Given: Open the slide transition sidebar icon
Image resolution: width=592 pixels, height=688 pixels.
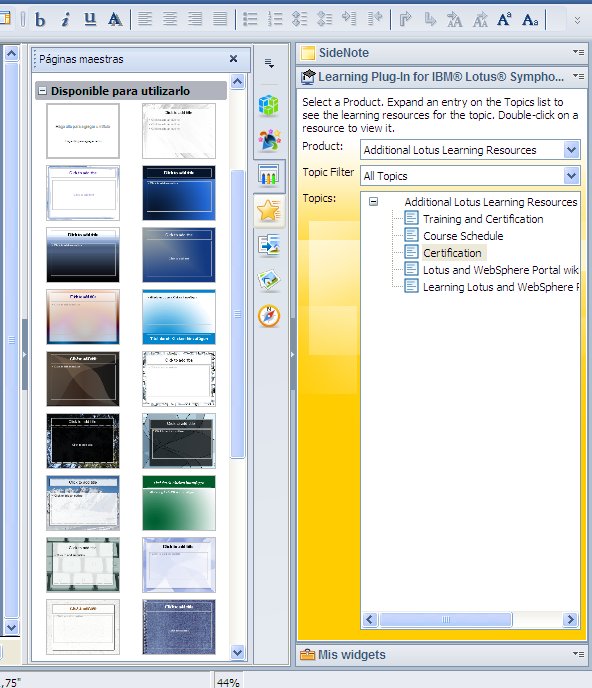Looking at the screenshot, I should 269,246.
